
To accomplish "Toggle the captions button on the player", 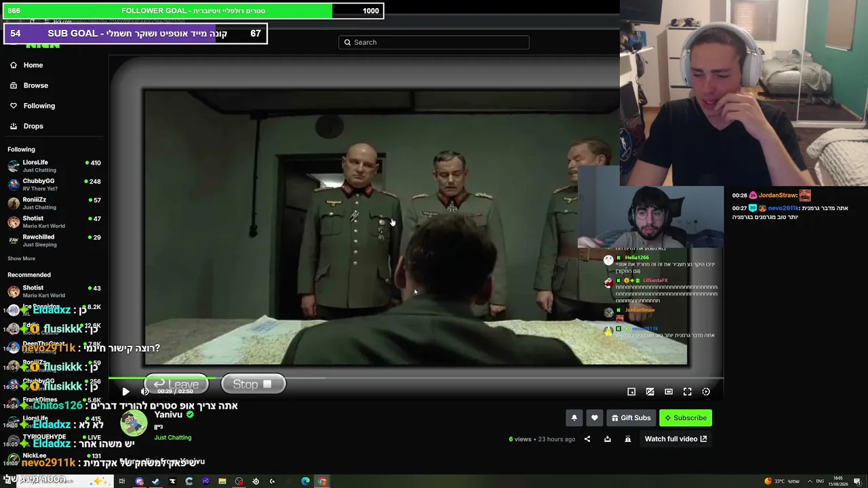I will coord(650,392).
